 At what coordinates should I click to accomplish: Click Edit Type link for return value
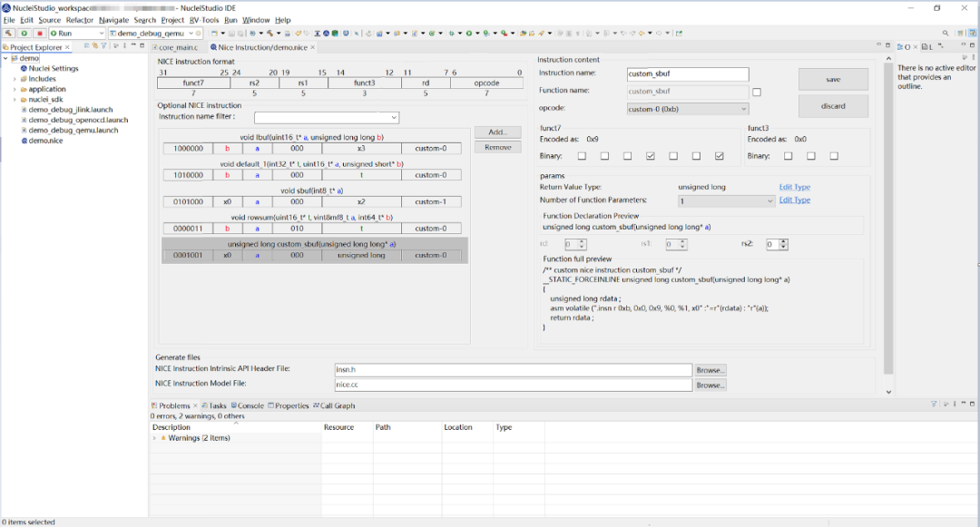[794, 187]
